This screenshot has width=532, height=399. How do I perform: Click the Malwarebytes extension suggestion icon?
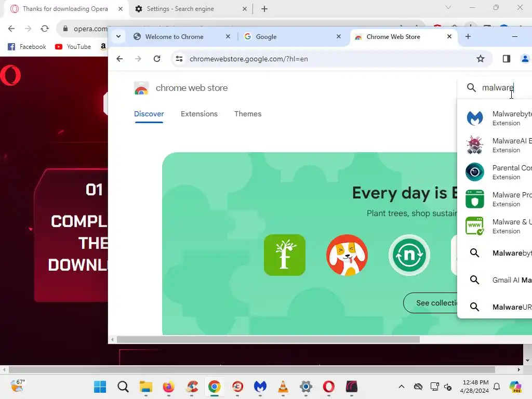[x=475, y=118]
